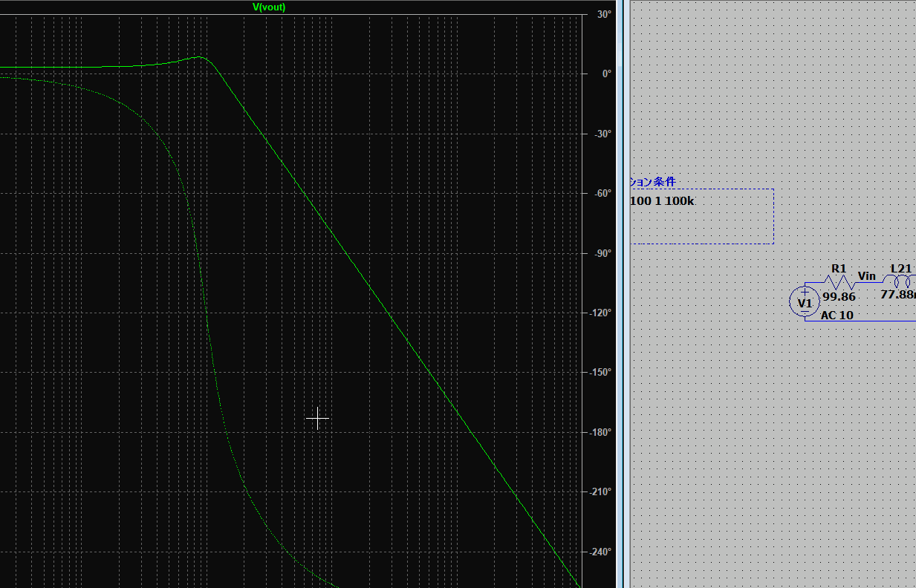Click the AC 10 source value
This screenshot has width=916, height=588.
(x=837, y=315)
